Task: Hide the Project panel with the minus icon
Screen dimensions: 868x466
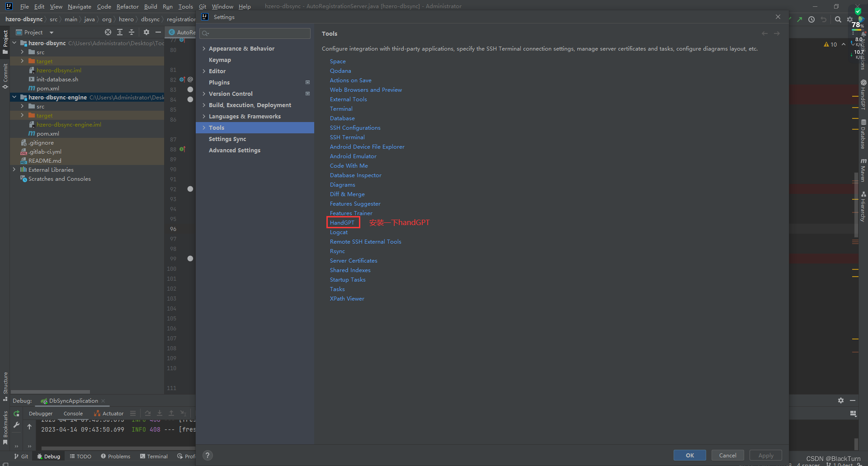Action: [x=158, y=33]
